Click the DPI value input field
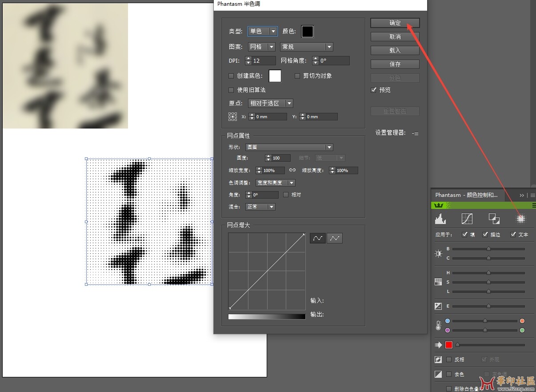The height and width of the screenshot is (392, 536). click(x=263, y=60)
